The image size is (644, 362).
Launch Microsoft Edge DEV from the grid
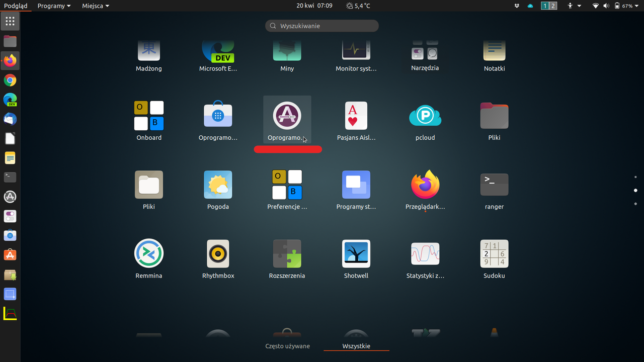(218, 55)
